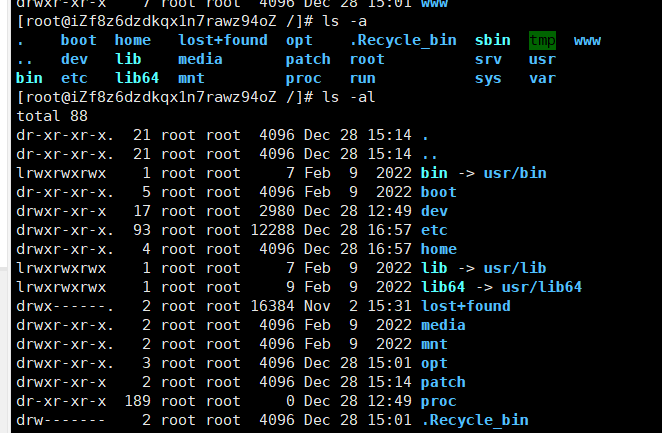Select the usr/lib64 symlink target

542,287
